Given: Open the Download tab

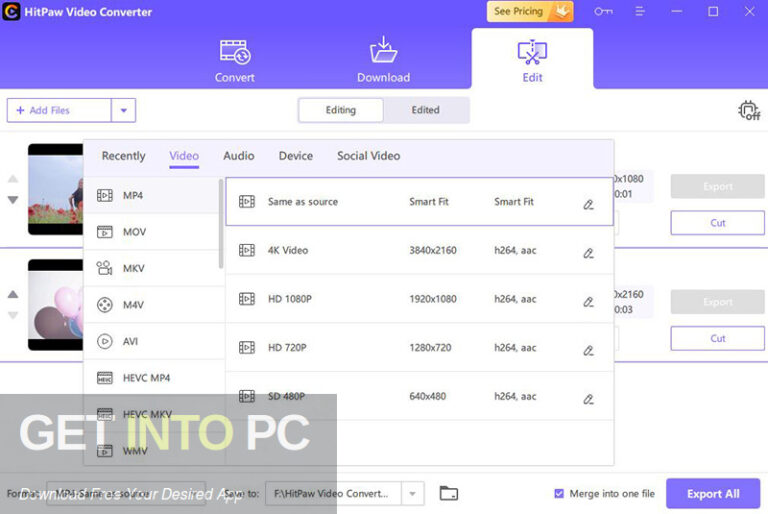Looking at the screenshot, I should [x=384, y=61].
